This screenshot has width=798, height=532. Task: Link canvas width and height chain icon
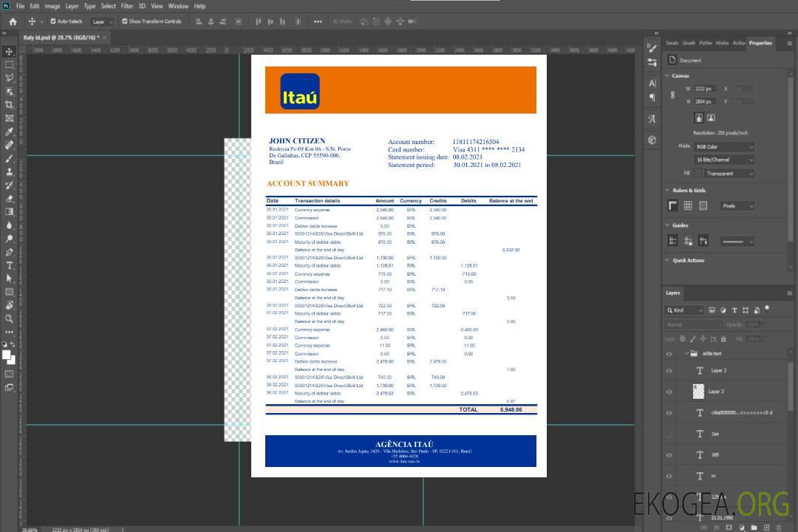coord(673,95)
